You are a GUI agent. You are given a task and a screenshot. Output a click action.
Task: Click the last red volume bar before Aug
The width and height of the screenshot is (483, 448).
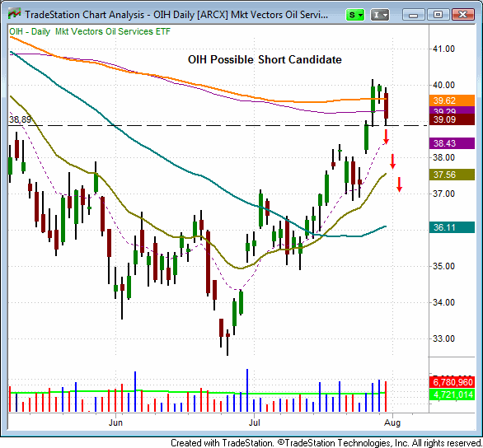pos(386,397)
